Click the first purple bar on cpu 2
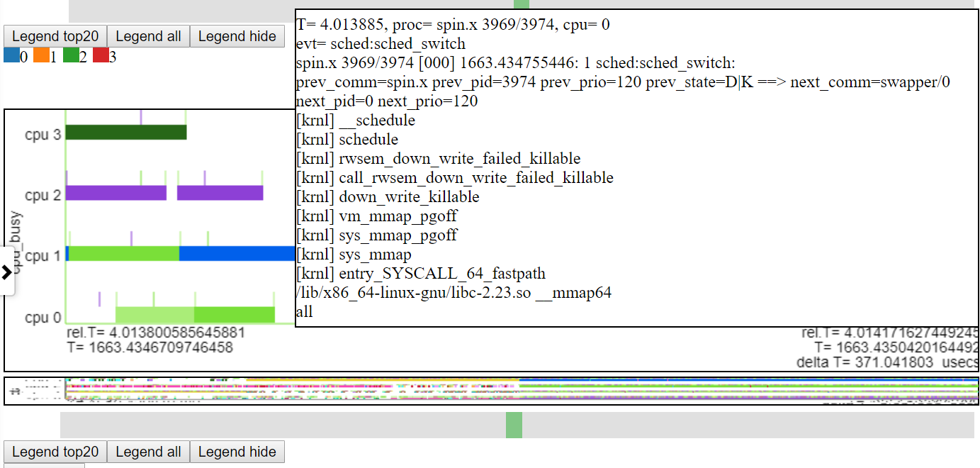This screenshot has height=468, width=980. pos(116,193)
